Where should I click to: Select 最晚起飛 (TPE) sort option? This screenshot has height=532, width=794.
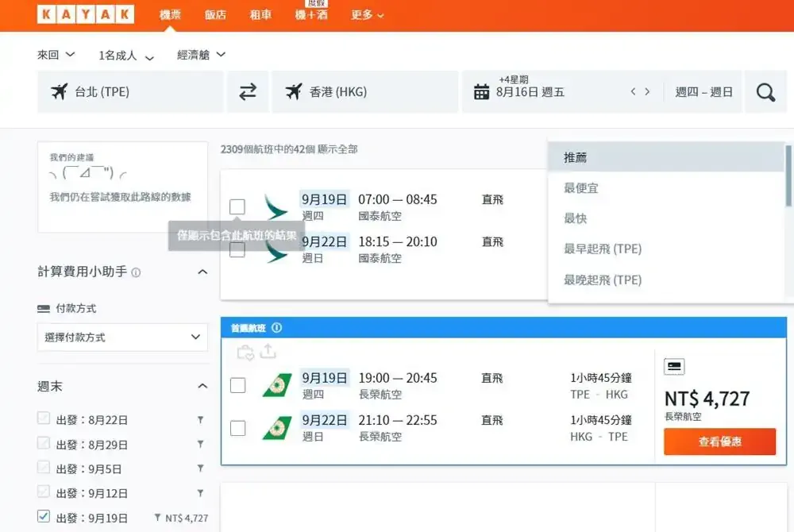tap(666, 280)
